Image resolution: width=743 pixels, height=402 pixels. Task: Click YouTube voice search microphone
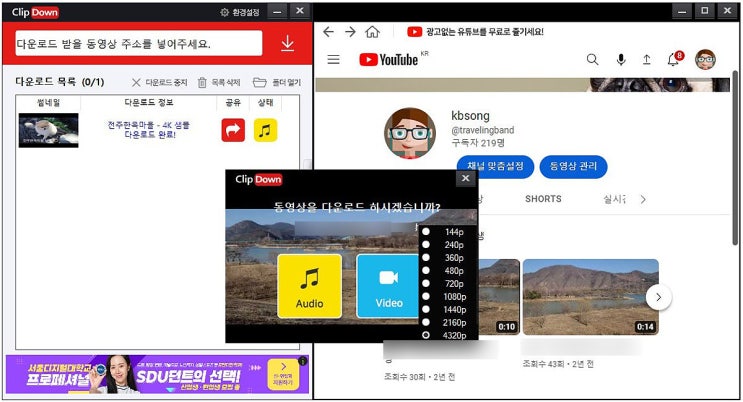pos(621,59)
